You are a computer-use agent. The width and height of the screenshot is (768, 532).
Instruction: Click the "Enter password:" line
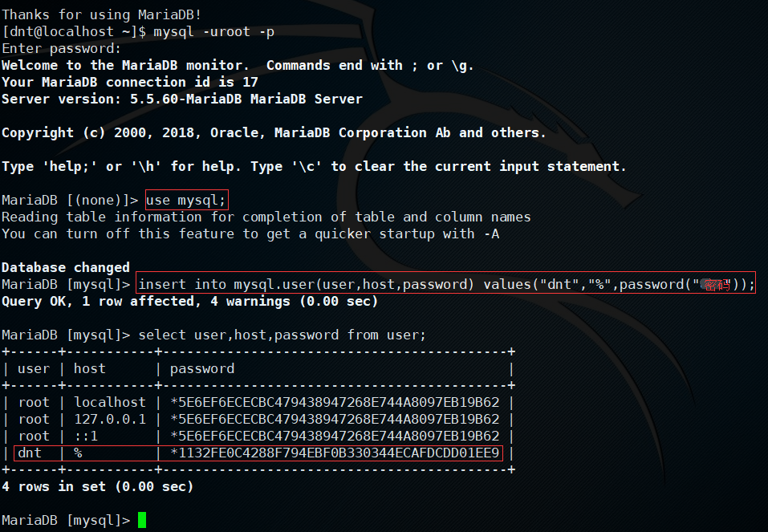(62, 48)
